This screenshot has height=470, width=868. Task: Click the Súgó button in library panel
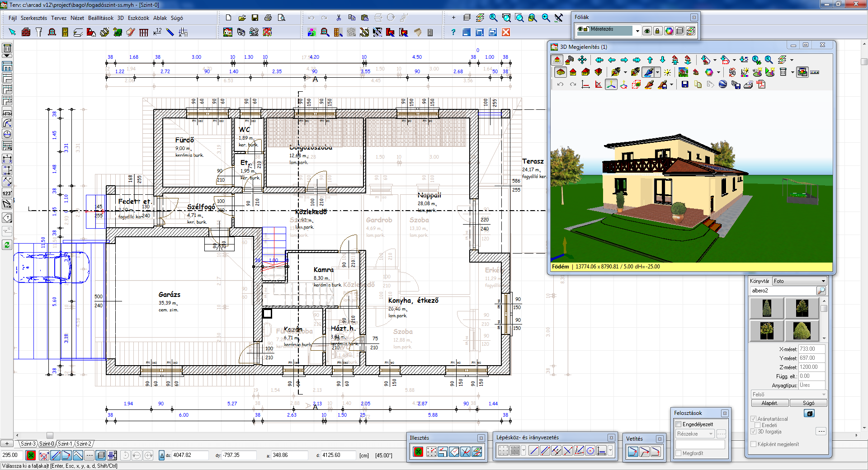(808, 403)
